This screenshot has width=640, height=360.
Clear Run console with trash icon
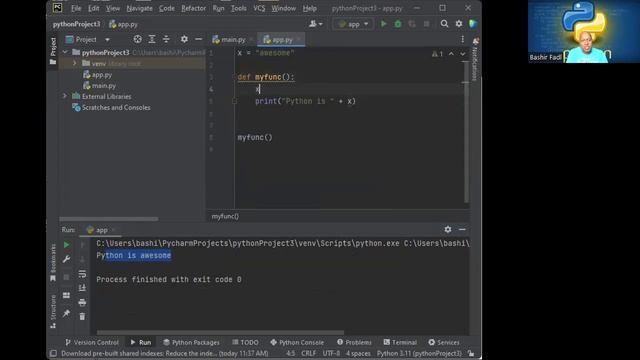click(x=82, y=316)
